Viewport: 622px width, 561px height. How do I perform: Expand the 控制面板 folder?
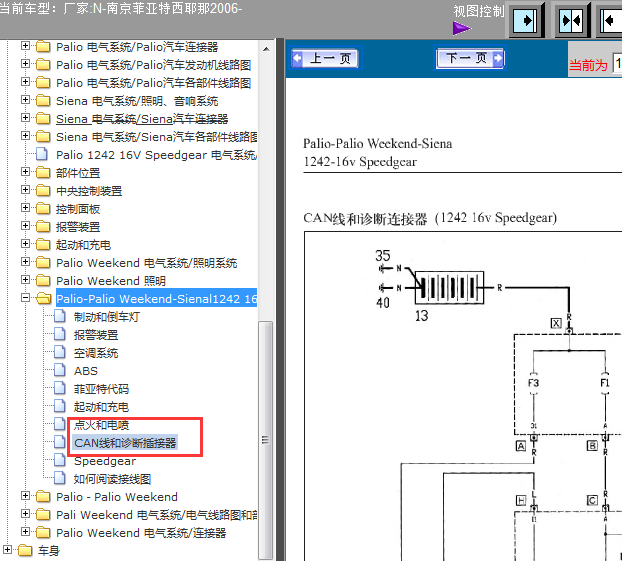[x=25, y=207]
